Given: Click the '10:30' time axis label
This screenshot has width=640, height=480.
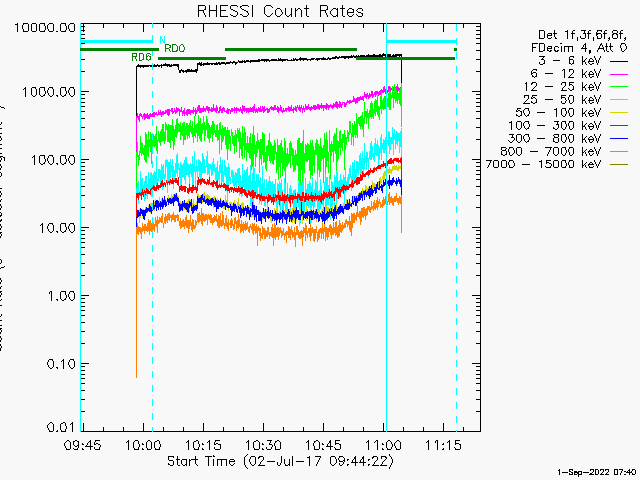Looking at the screenshot, I should pyautogui.click(x=263, y=445).
